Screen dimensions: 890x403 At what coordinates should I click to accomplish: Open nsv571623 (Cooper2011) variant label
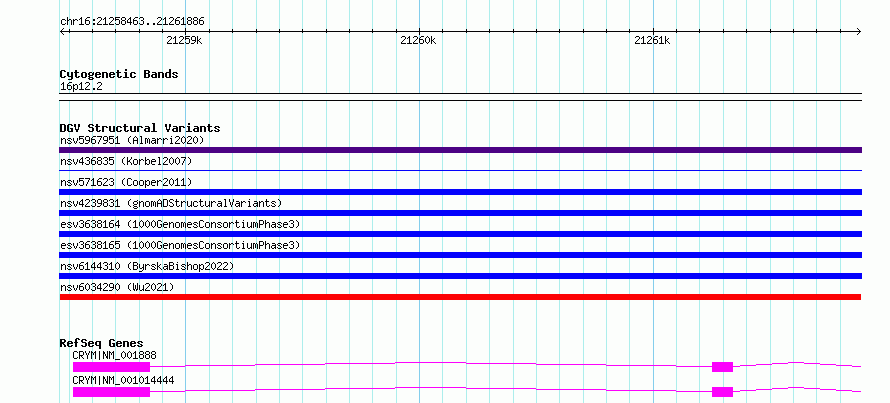[x=126, y=182]
